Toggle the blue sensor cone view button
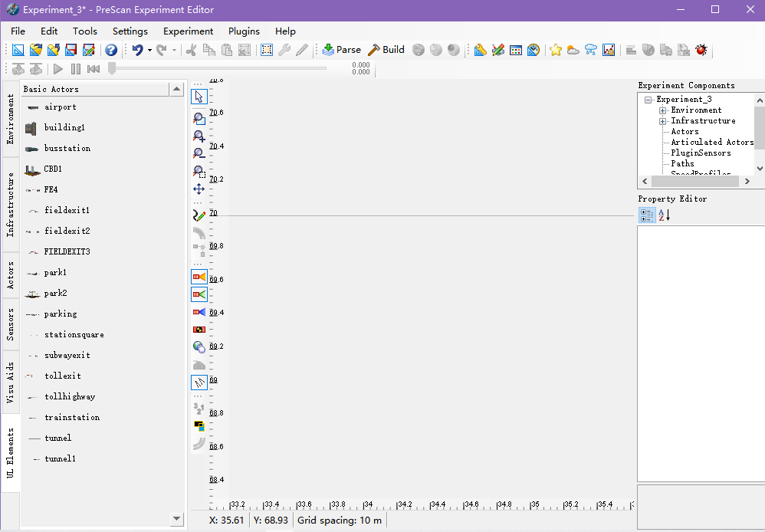 199,312
